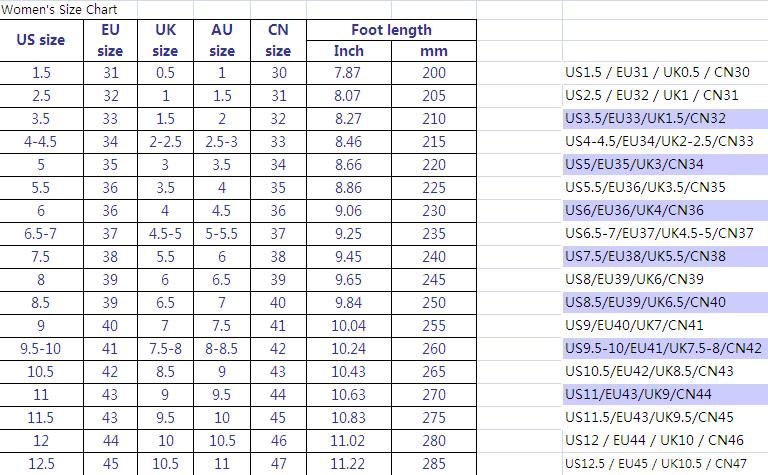Select the mm column header cell
This screenshot has height=475, width=768.
tap(434, 51)
